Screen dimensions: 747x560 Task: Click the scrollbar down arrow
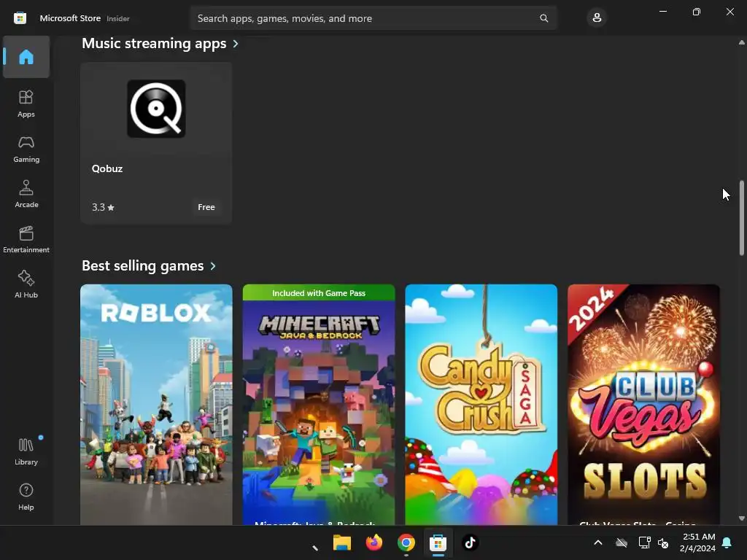[741, 518]
